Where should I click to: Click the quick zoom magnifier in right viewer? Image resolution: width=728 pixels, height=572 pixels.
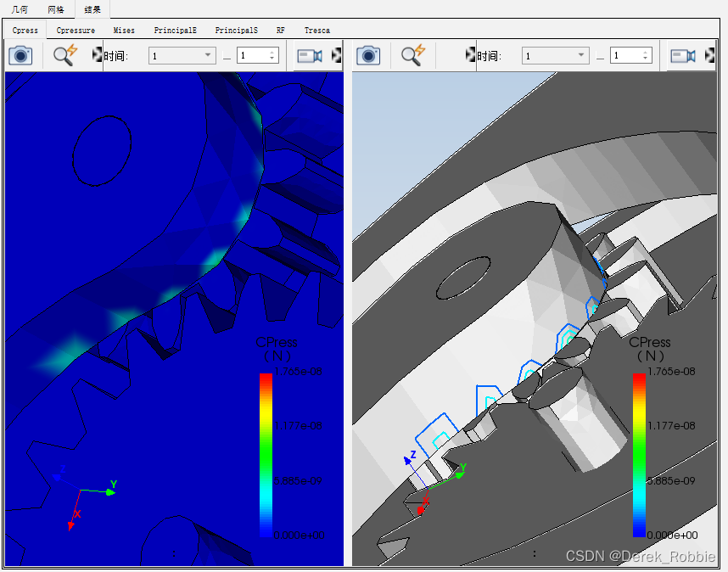pos(412,55)
